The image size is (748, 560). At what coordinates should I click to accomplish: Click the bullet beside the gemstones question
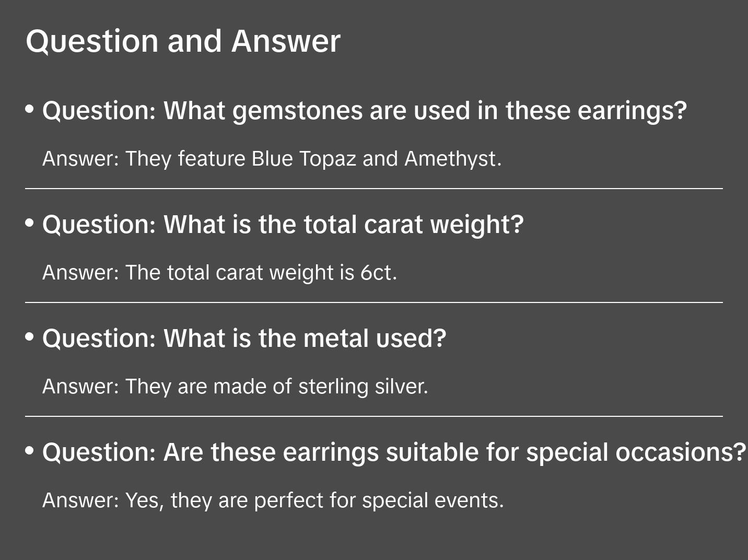click(30, 109)
